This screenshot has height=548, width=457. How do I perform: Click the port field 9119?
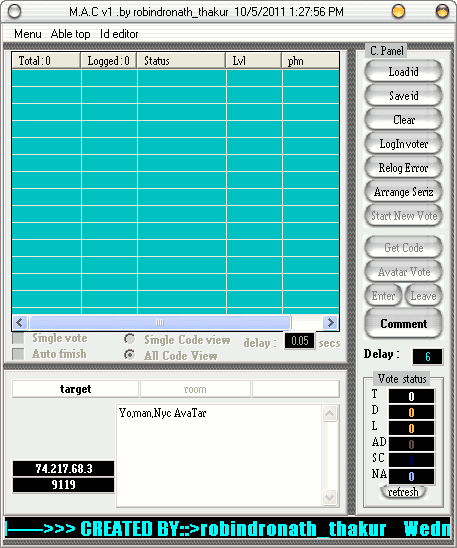[x=64, y=485]
